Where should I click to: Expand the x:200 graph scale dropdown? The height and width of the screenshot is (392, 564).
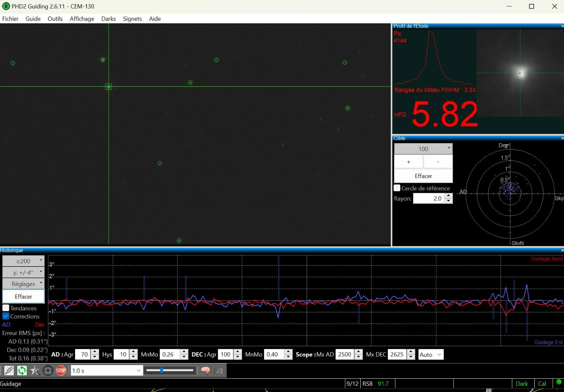point(24,261)
